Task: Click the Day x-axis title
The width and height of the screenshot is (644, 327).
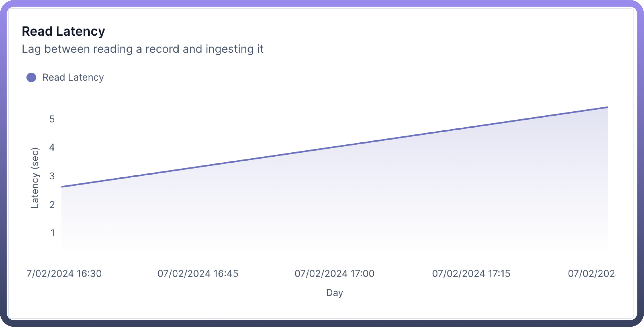Action: 334,293
